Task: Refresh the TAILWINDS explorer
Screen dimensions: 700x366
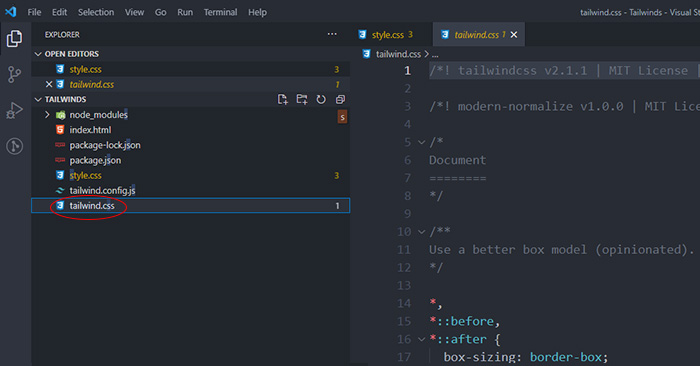Action: tap(321, 99)
